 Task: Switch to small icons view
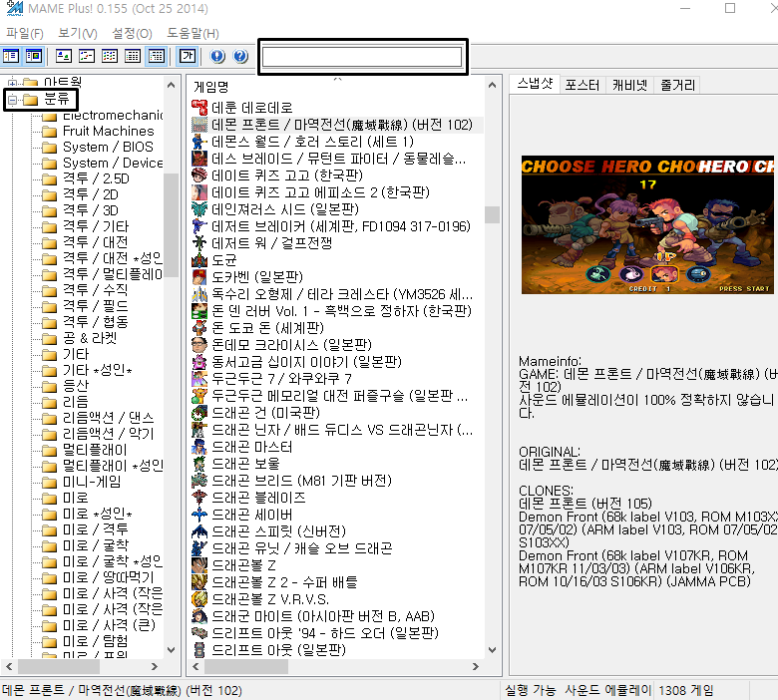[87, 56]
